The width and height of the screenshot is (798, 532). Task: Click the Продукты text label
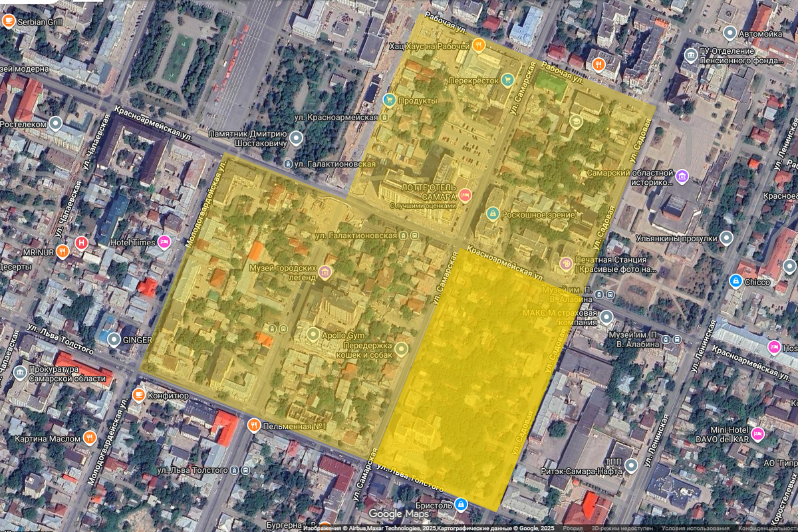(x=418, y=100)
